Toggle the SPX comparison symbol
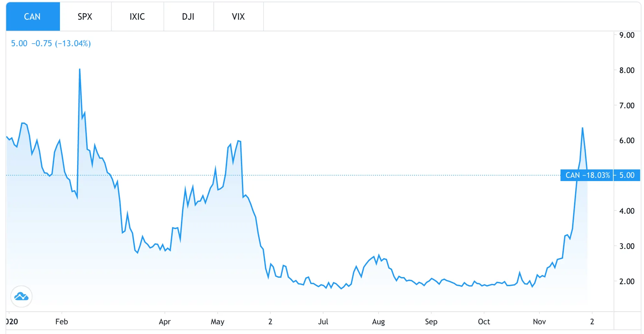Image resolution: width=644 pixels, height=334 pixels. (x=85, y=16)
